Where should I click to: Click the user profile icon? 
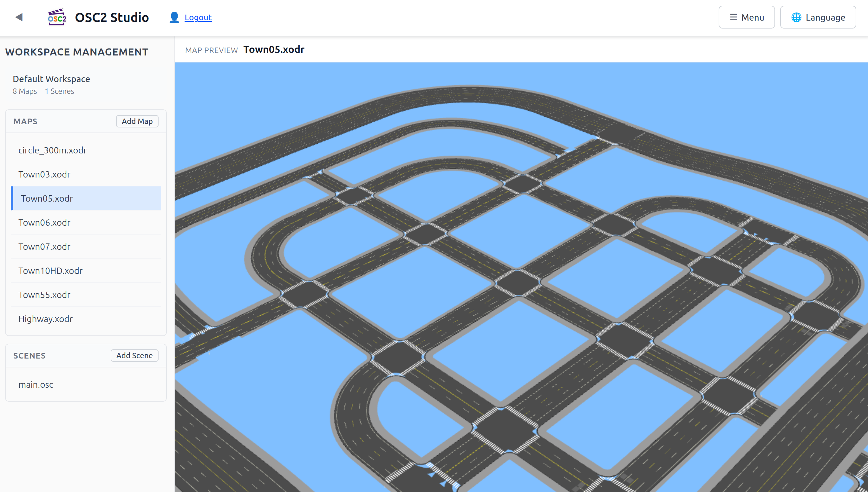tap(174, 17)
